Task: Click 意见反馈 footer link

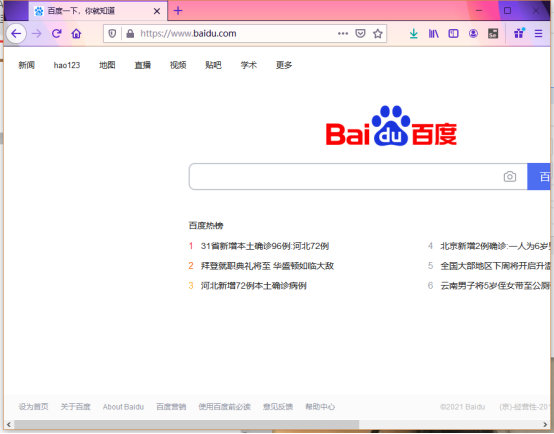Action: click(x=278, y=407)
